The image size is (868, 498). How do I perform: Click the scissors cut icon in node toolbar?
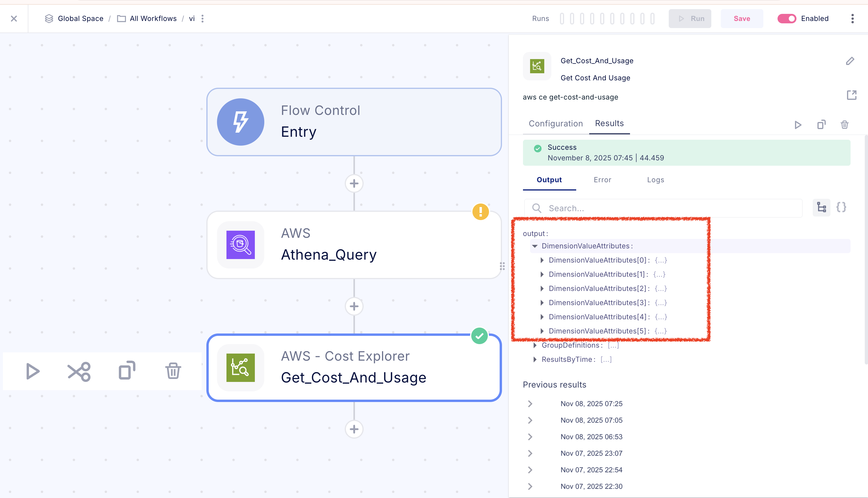(x=79, y=371)
